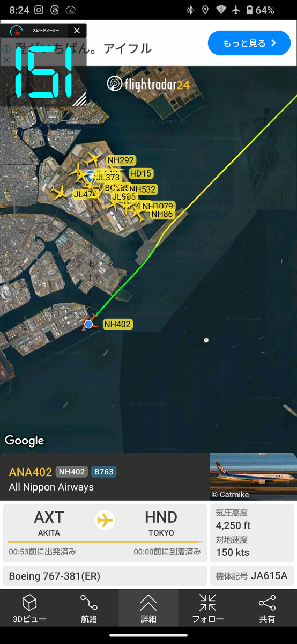Screen dimensions: 297x644
Task: Tap the フォロー follow icon
Action: click(207, 608)
